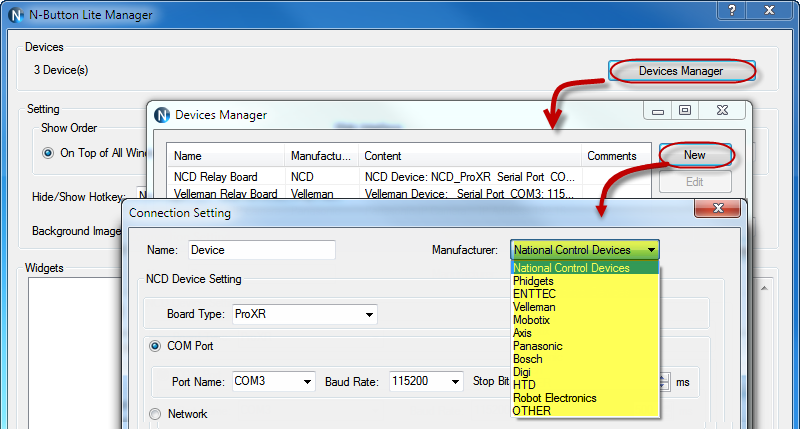Select the Velleman Relay Board row

409,194
